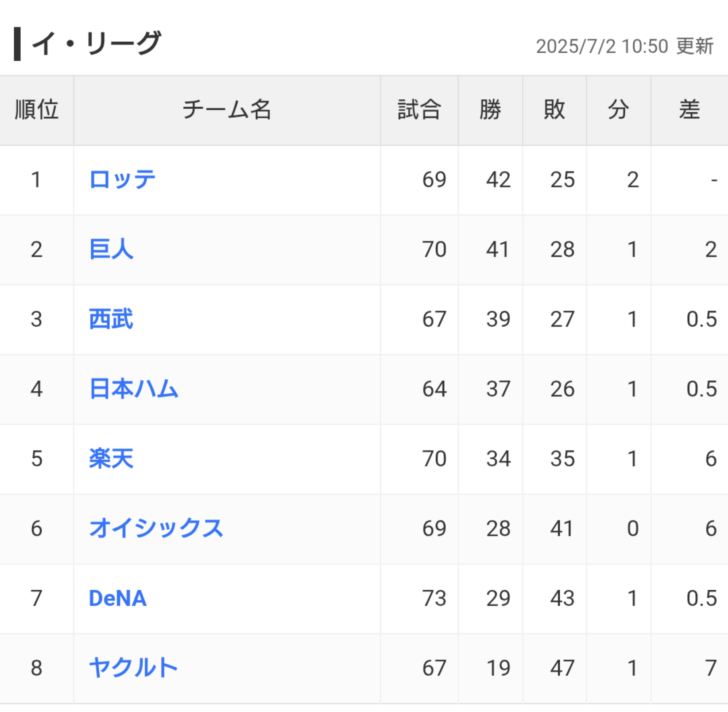Click the チーム名 column header
Image resolution: width=728 pixels, height=712 pixels.
point(227,110)
